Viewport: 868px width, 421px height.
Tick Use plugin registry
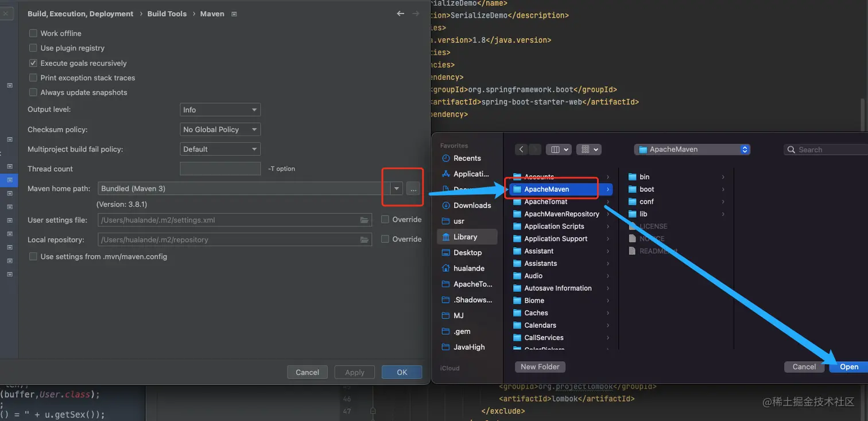[33, 48]
